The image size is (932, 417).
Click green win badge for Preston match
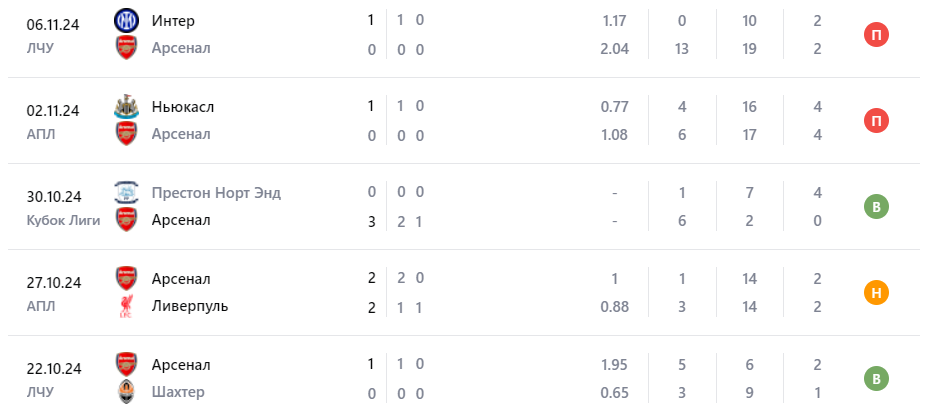(x=876, y=207)
